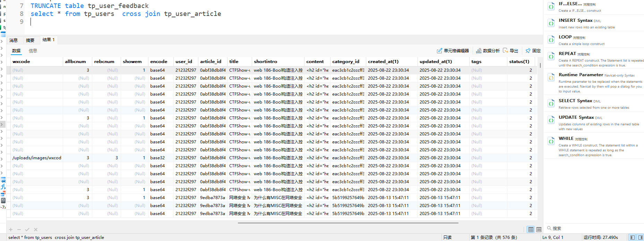
Task: Toggle the left sidebar pane button
Action: click(x=633, y=238)
